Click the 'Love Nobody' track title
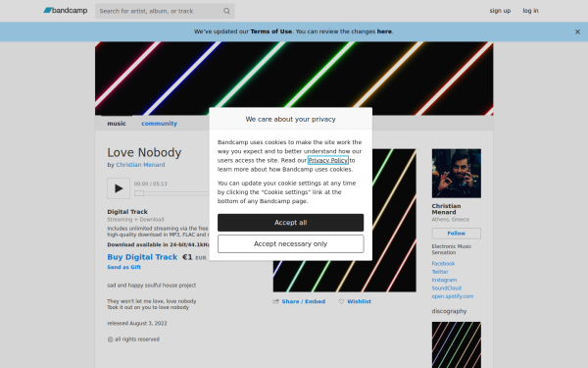This screenshot has height=368, width=588. point(144,152)
